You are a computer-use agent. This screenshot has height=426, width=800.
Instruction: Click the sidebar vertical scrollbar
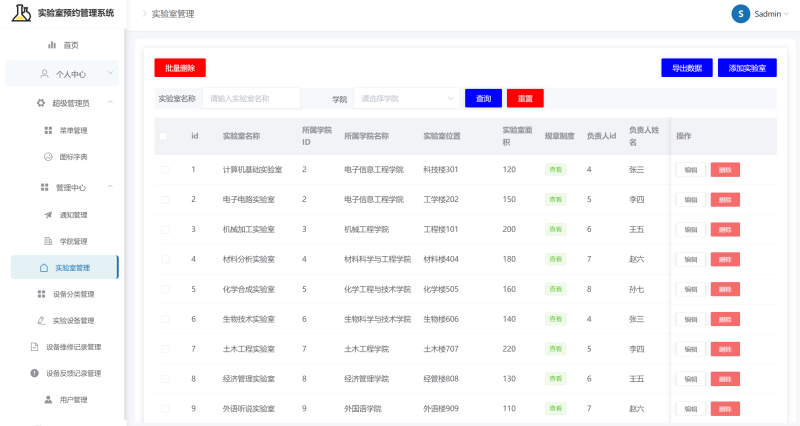(124, 224)
